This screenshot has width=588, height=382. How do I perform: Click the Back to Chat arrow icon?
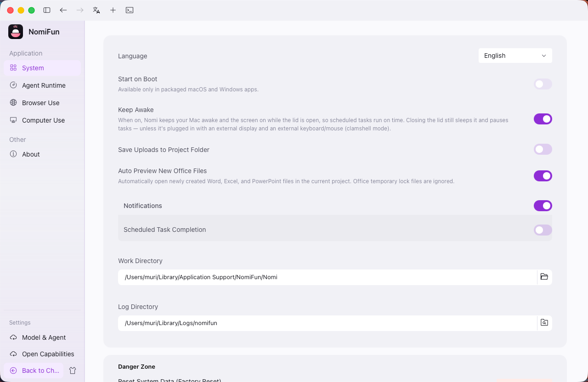click(x=13, y=370)
